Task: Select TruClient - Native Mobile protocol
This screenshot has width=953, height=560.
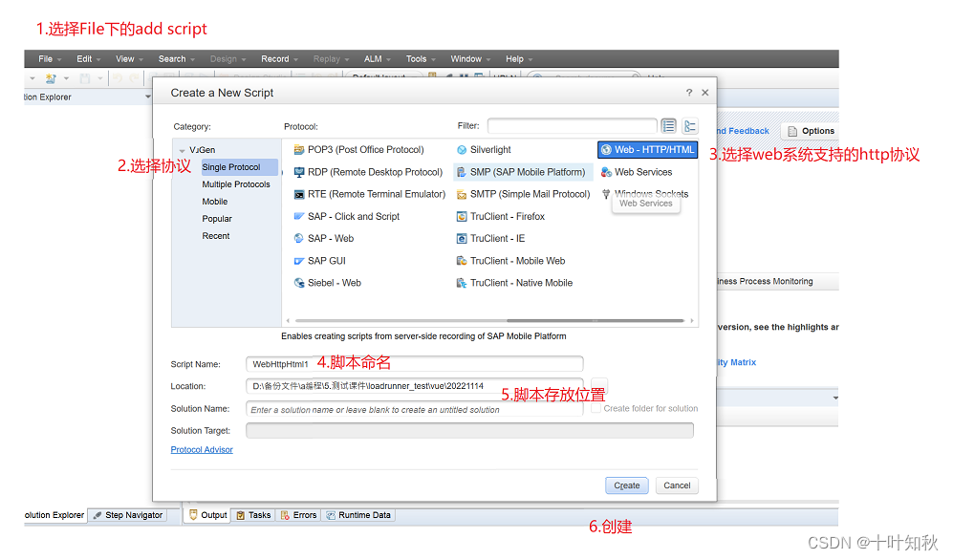Action: (x=514, y=283)
